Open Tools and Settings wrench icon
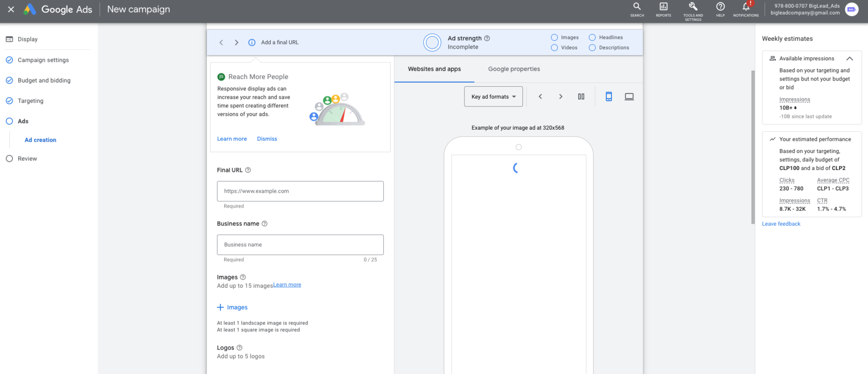 pyautogui.click(x=693, y=9)
